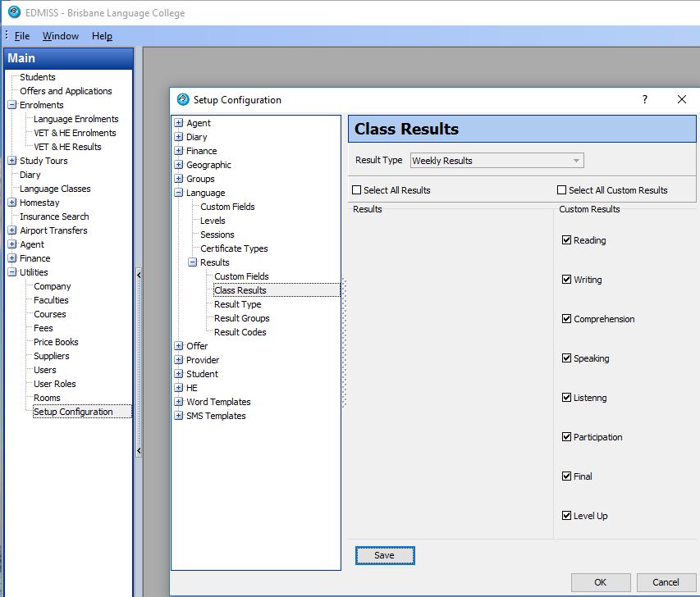Collapse the Results tree branch
700x597 pixels.
pos(193,262)
